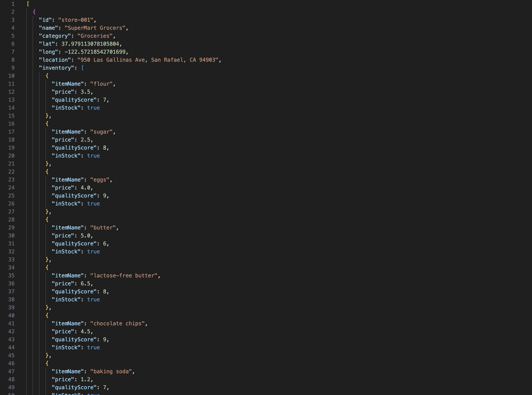Click the "lactose-free butter" string
The image size is (532, 395).
click(124, 275)
